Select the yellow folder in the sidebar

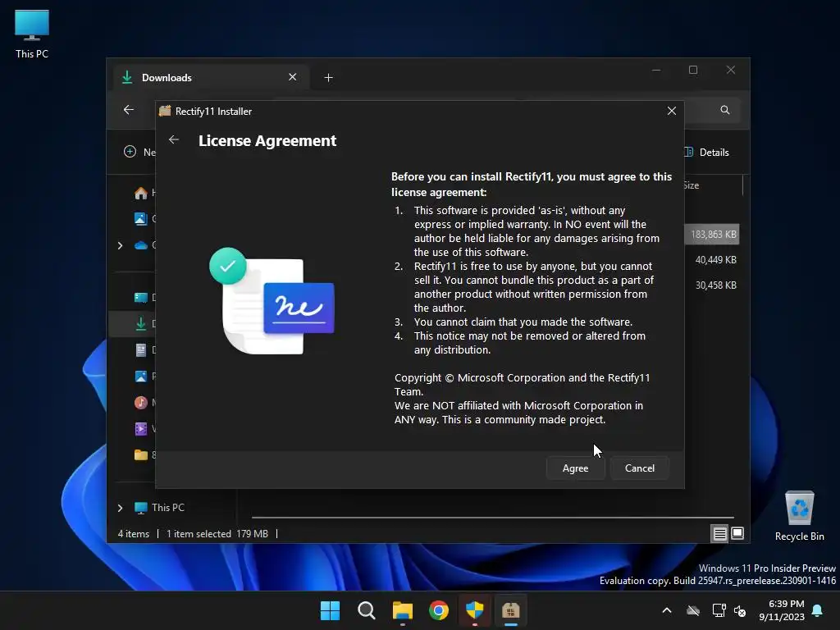pos(141,454)
